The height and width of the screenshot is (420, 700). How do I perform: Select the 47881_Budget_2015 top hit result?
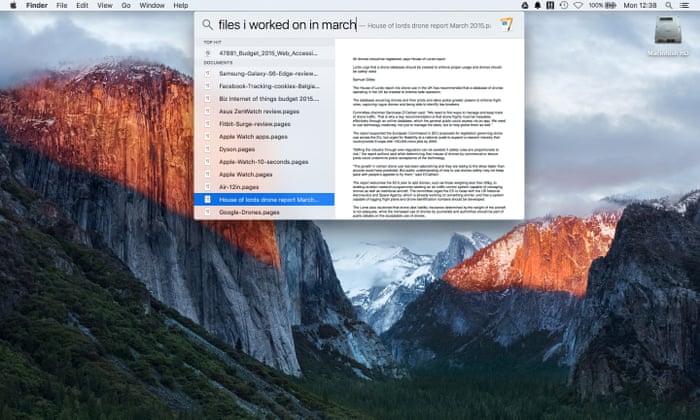pos(265,53)
